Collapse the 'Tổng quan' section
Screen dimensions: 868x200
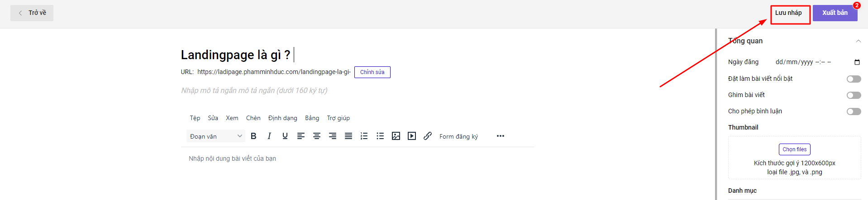coord(858,41)
